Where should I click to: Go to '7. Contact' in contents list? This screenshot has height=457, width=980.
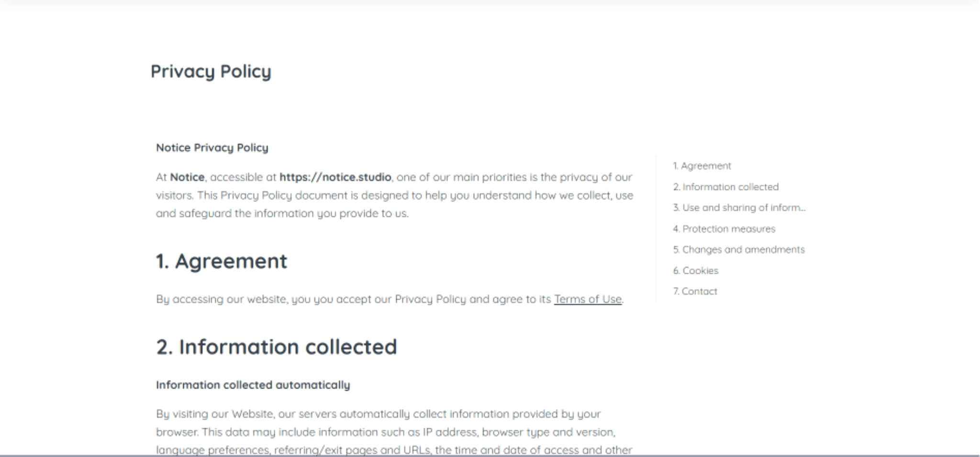point(695,291)
